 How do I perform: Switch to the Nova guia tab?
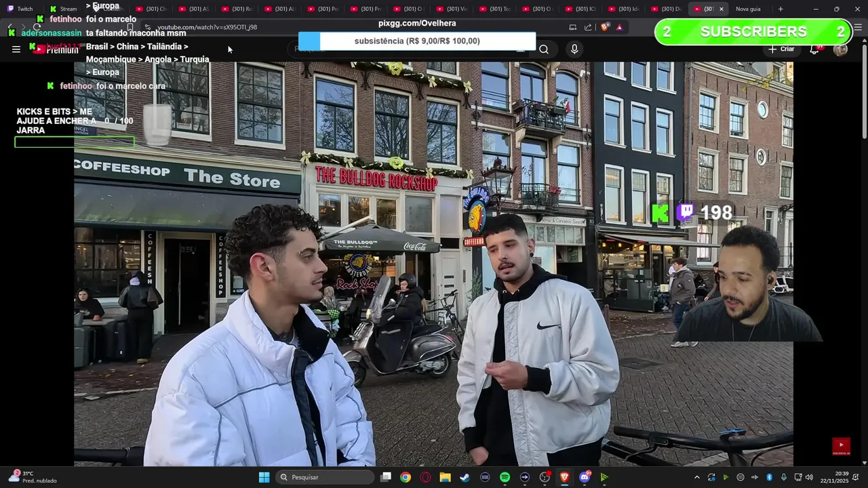click(x=748, y=9)
